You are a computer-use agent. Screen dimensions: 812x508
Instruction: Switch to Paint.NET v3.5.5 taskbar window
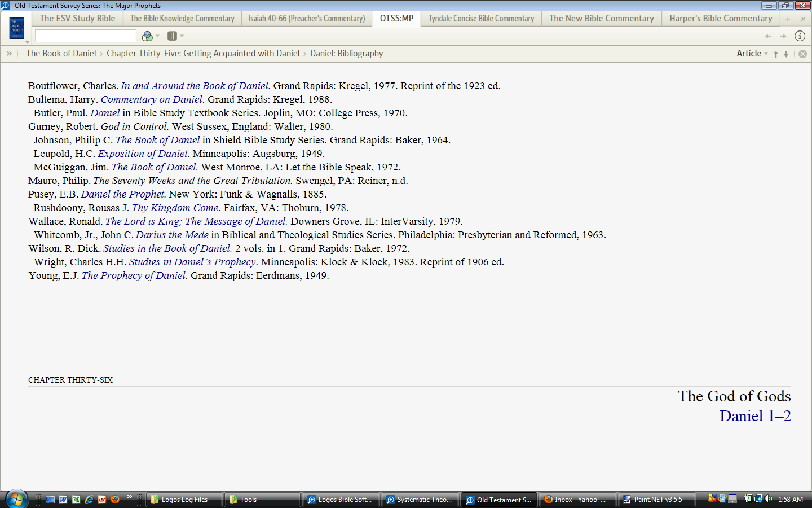[x=656, y=500]
